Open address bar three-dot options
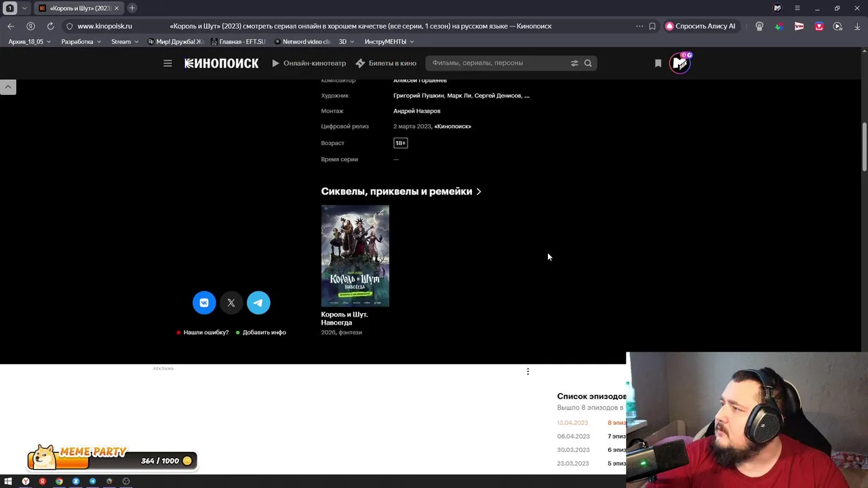 tap(639, 26)
